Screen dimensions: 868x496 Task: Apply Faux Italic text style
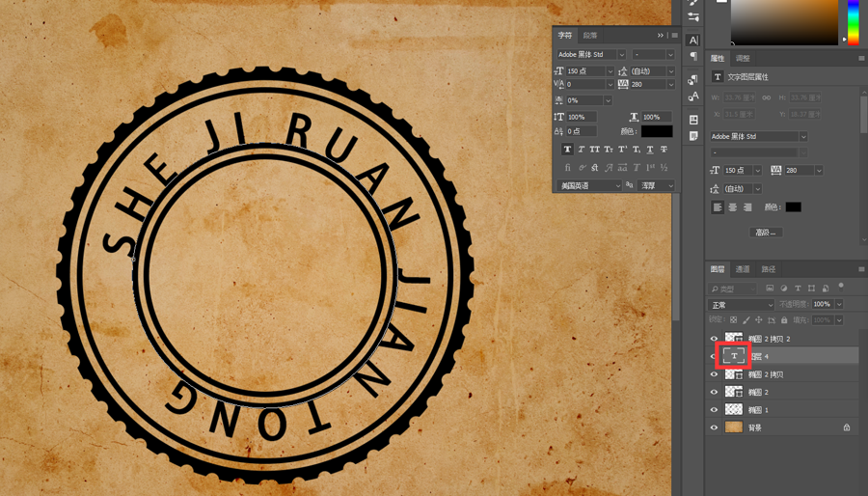[x=582, y=150]
